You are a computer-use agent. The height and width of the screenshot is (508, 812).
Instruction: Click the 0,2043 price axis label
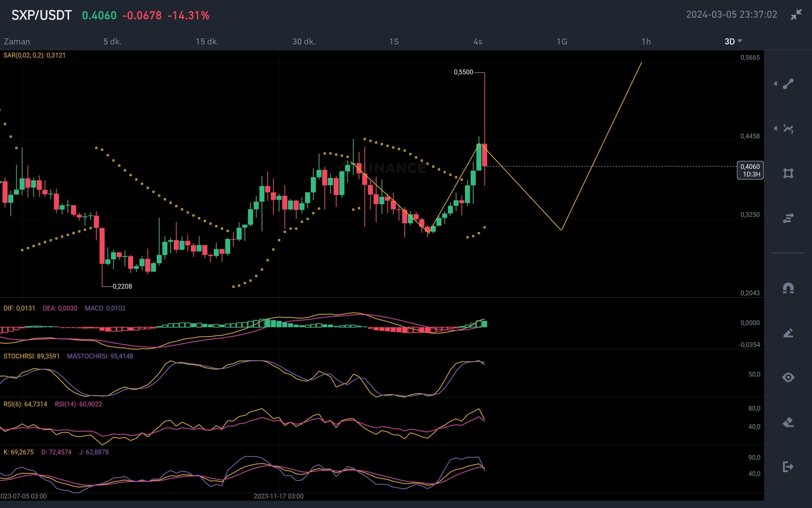point(750,293)
